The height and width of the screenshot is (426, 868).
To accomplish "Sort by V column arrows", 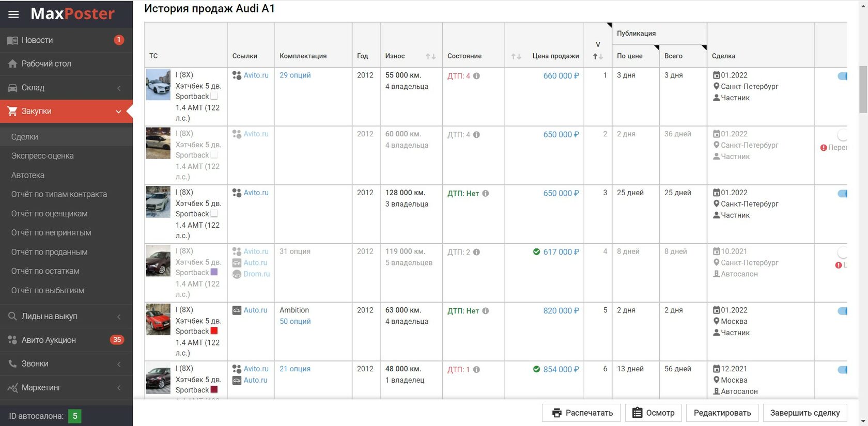I will pyautogui.click(x=598, y=56).
